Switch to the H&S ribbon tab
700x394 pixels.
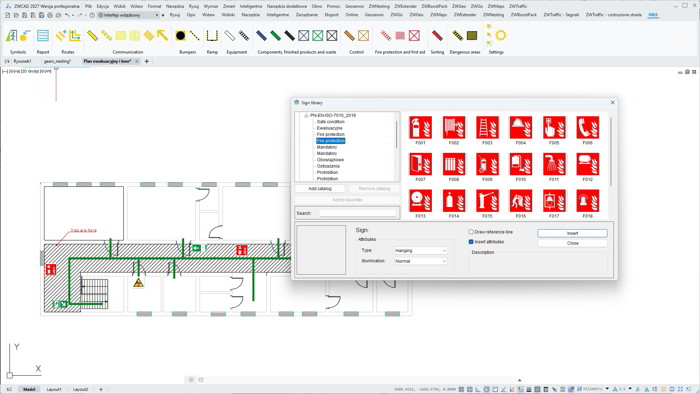pos(653,15)
